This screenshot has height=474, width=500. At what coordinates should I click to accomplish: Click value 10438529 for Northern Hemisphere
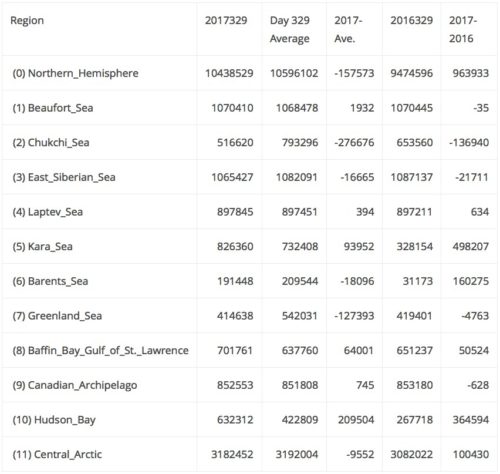[229, 73]
